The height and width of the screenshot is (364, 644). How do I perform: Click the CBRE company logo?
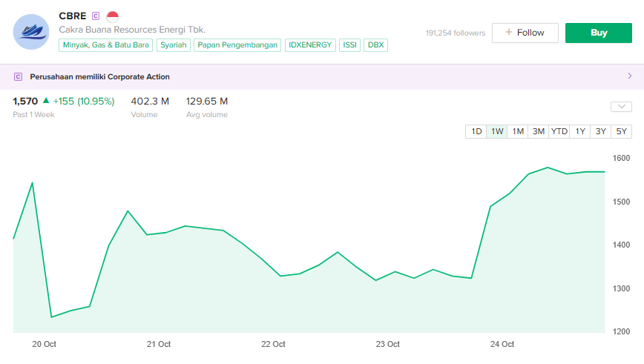pyautogui.click(x=31, y=32)
